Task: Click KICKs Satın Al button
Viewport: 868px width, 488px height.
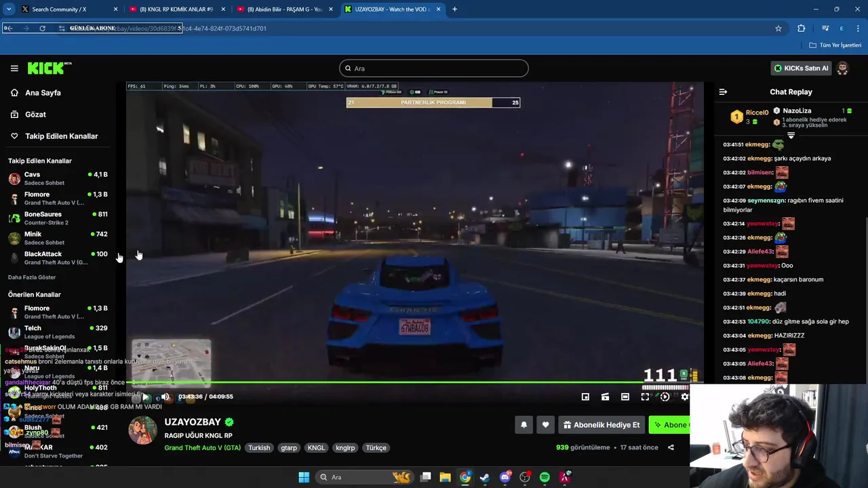Action: (801, 68)
